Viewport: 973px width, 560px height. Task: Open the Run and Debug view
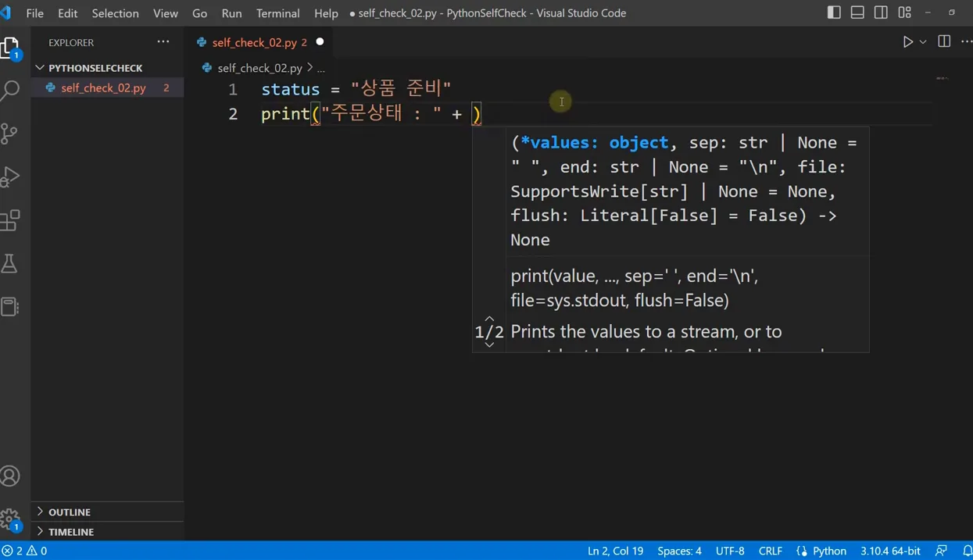coord(11,177)
